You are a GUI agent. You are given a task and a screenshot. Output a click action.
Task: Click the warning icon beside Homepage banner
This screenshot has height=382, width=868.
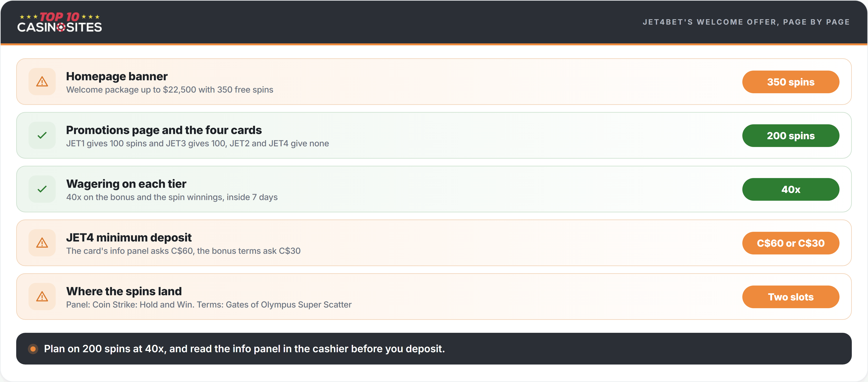tap(42, 82)
